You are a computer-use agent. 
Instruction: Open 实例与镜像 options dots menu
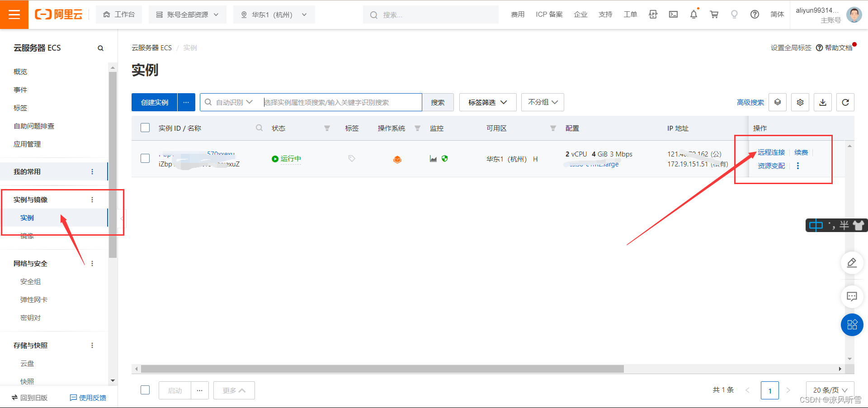tap(92, 199)
